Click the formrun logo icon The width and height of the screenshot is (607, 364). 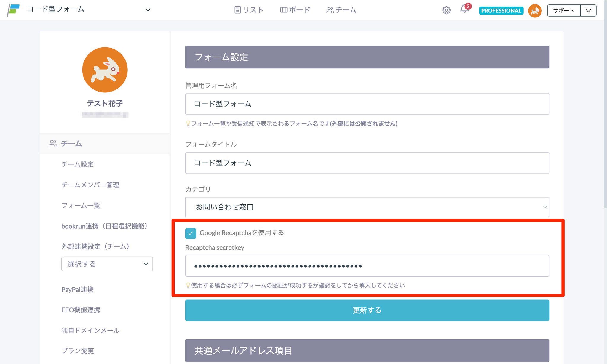[13, 10]
